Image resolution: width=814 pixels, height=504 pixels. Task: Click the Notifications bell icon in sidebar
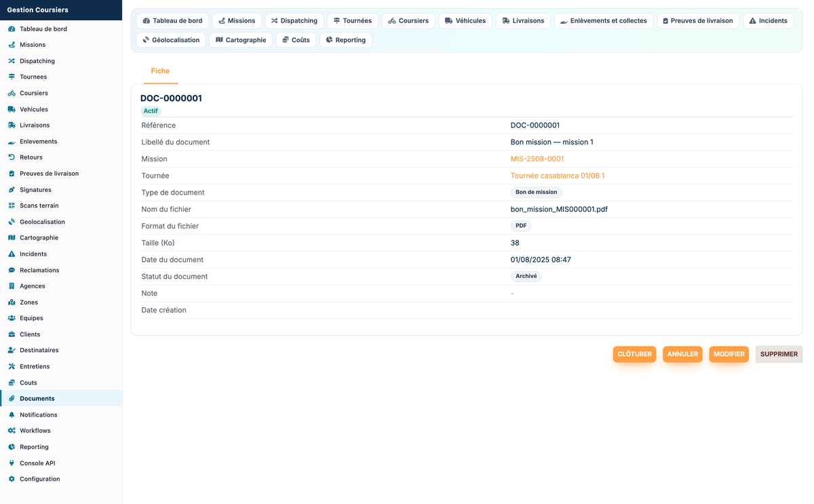point(12,414)
